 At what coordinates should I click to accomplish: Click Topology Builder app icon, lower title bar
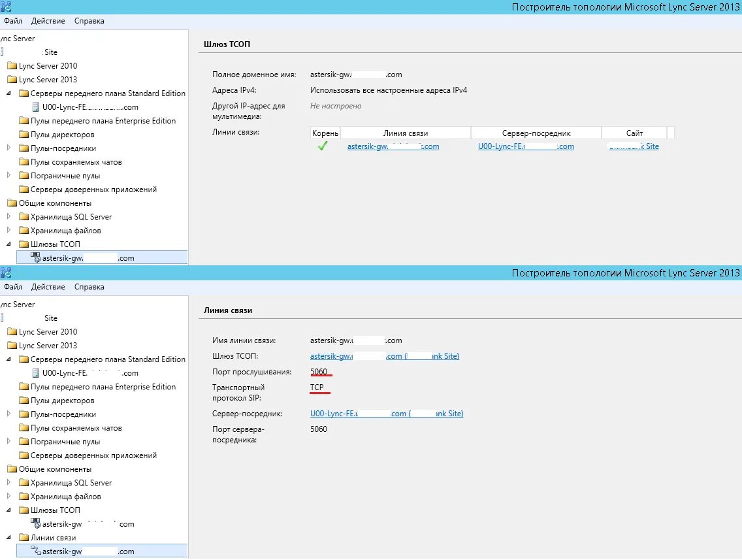pyautogui.click(x=6, y=272)
